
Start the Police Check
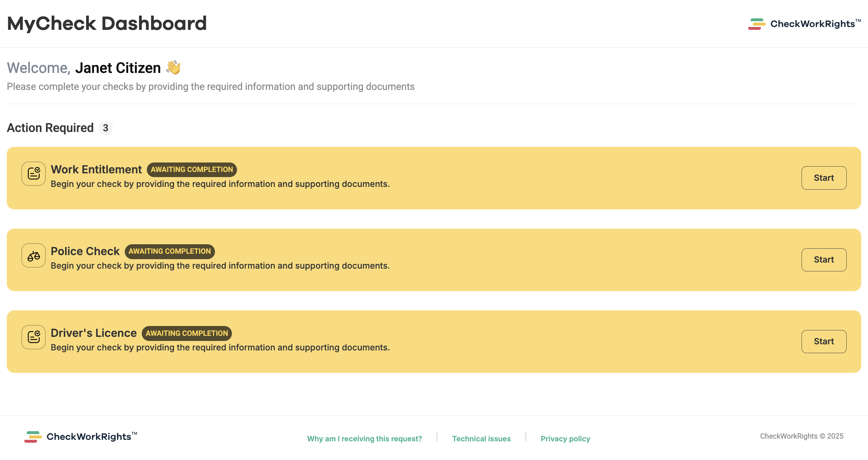[x=824, y=260]
